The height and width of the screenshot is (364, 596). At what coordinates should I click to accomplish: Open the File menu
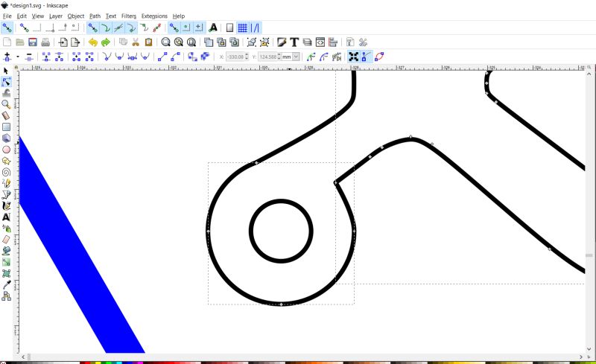coord(7,16)
